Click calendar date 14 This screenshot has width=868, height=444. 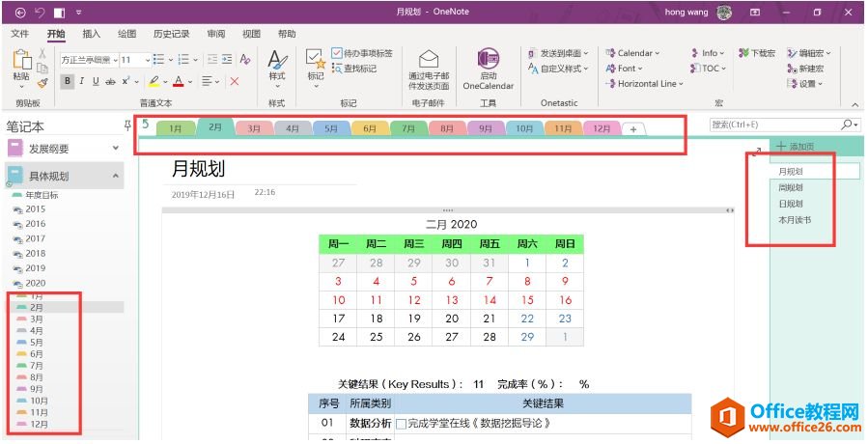pyautogui.click(x=490, y=300)
